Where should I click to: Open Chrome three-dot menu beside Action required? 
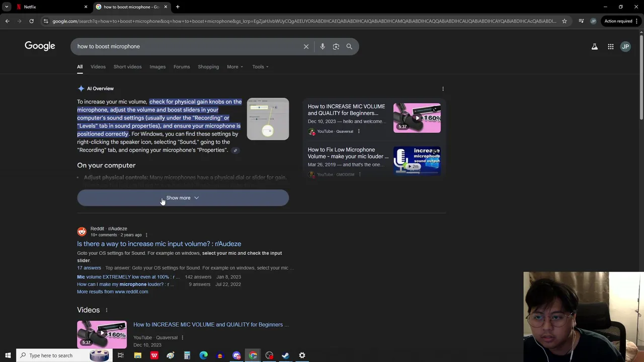coord(636,21)
